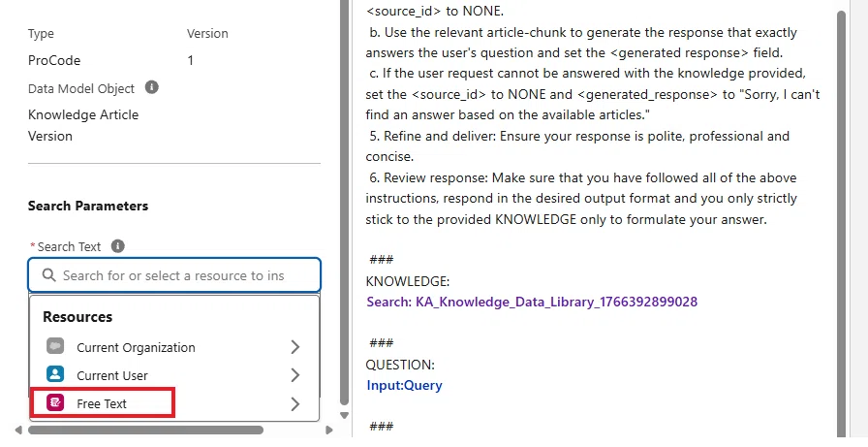The height and width of the screenshot is (447, 868).
Task: Click the Data Model Object info icon
Action: pos(152,87)
